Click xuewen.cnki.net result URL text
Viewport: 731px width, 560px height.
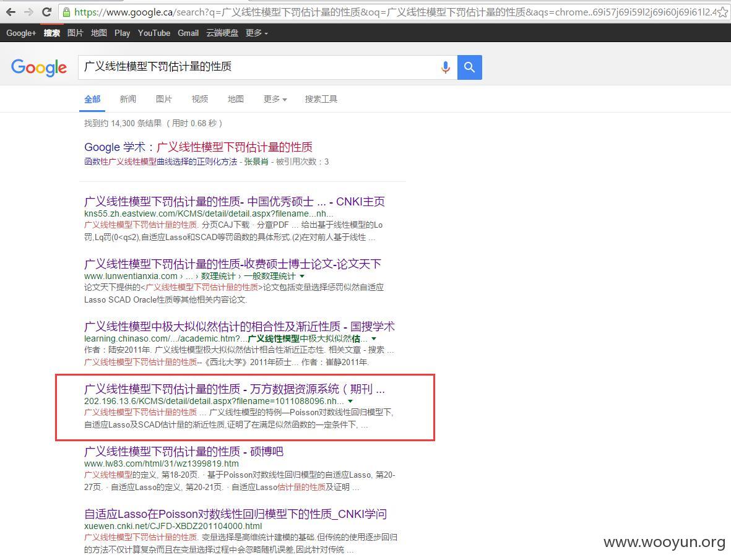173,526
